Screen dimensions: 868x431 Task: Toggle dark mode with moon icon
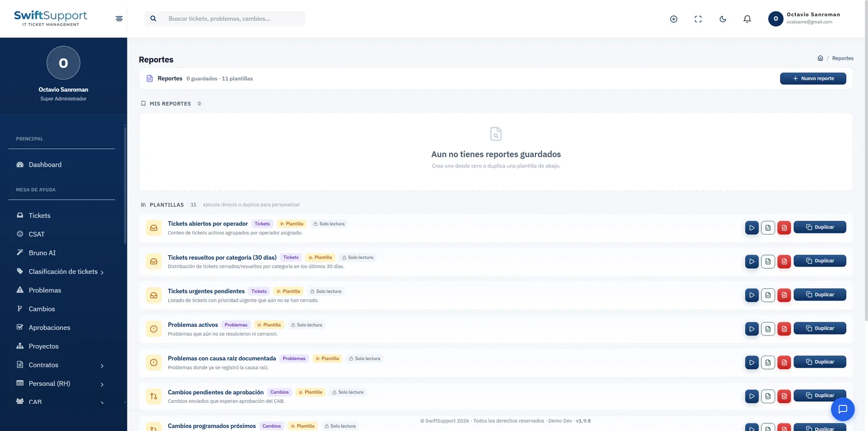coord(723,19)
